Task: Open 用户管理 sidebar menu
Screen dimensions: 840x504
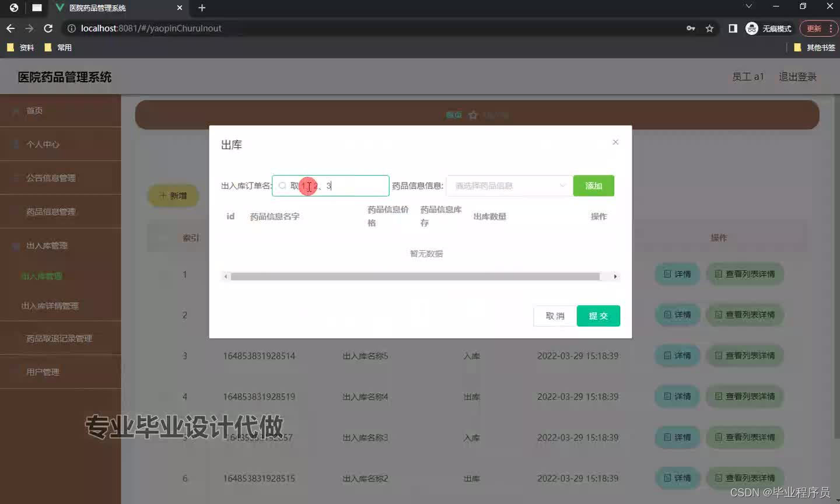Action: (x=61, y=372)
